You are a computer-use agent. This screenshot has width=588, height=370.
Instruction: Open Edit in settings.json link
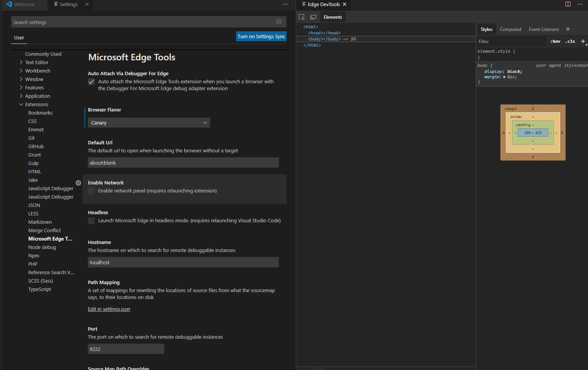(109, 309)
